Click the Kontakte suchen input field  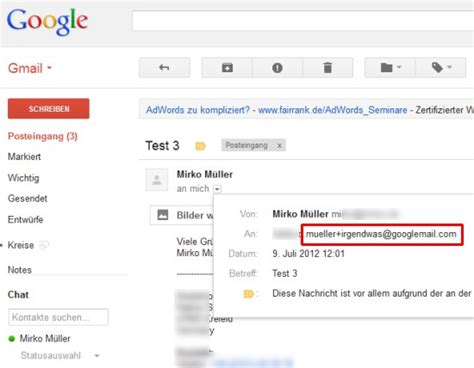click(58, 317)
